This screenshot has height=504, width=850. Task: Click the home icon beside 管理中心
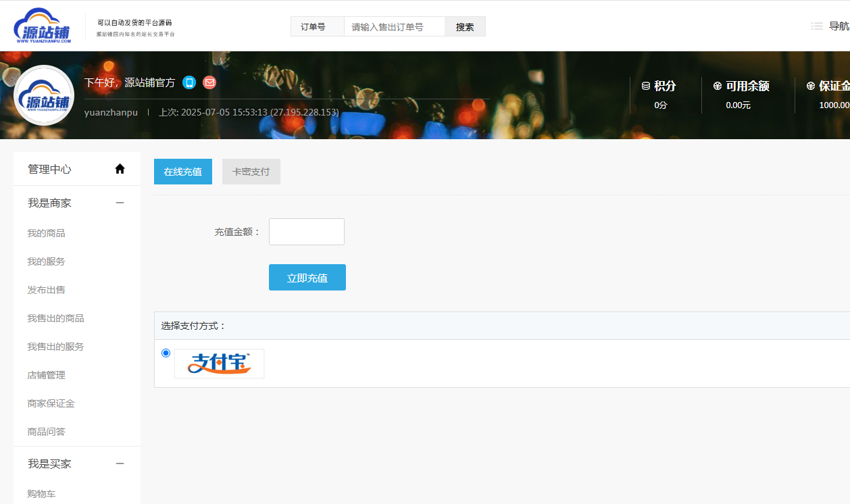point(120,169)
